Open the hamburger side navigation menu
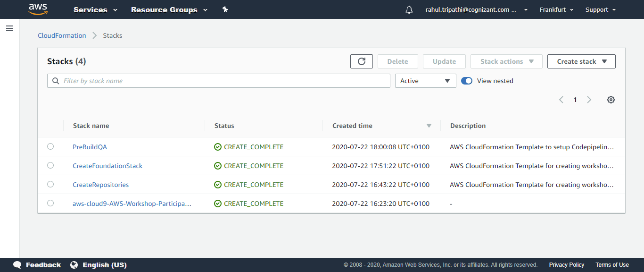 click(9, 28)
